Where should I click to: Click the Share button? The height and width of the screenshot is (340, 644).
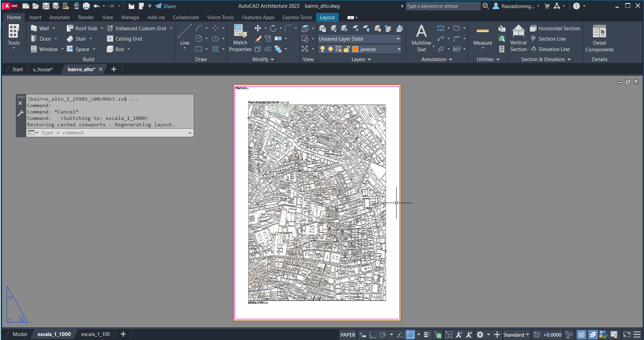[x=166, y=6]
